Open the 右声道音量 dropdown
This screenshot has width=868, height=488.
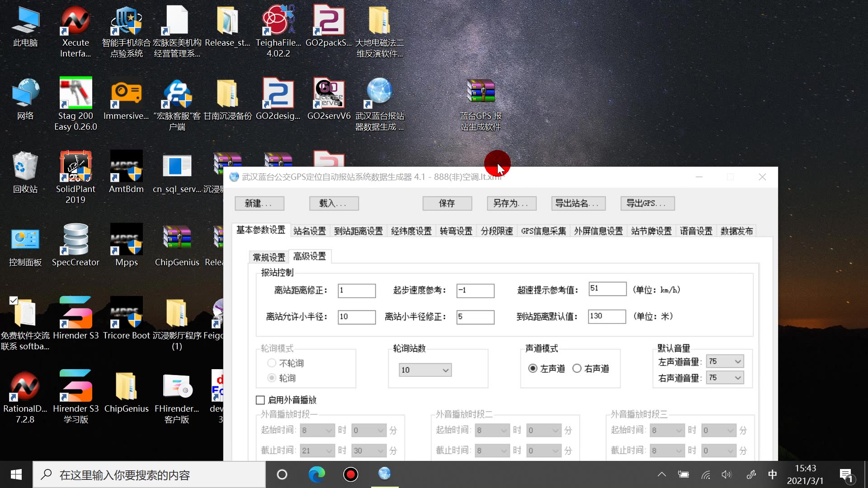click(725, 378)
